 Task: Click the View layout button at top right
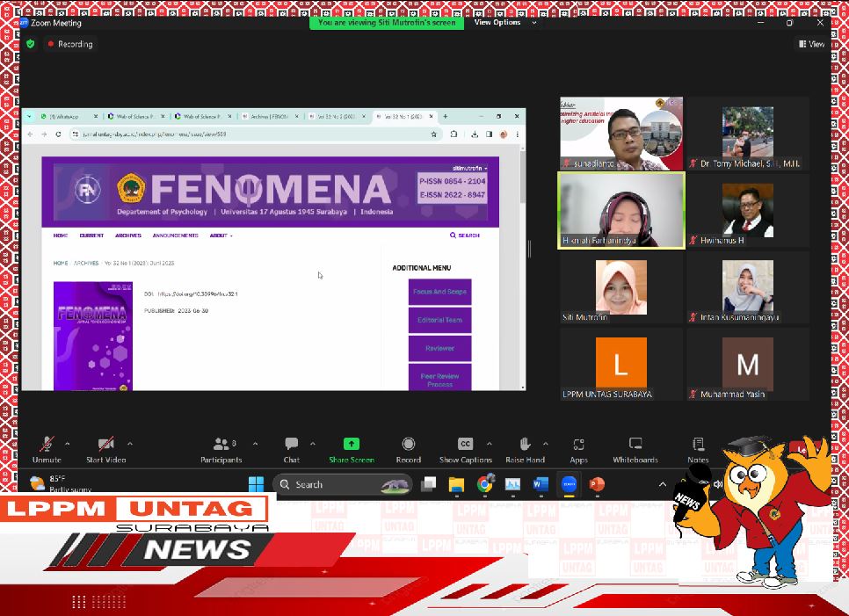tap(811, 44)
